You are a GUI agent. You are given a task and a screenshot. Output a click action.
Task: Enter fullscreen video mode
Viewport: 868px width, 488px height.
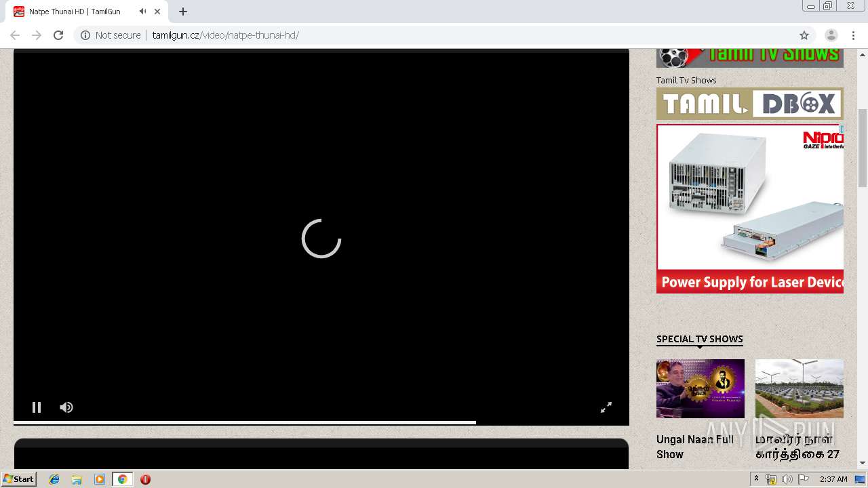[x=606, y=407]
